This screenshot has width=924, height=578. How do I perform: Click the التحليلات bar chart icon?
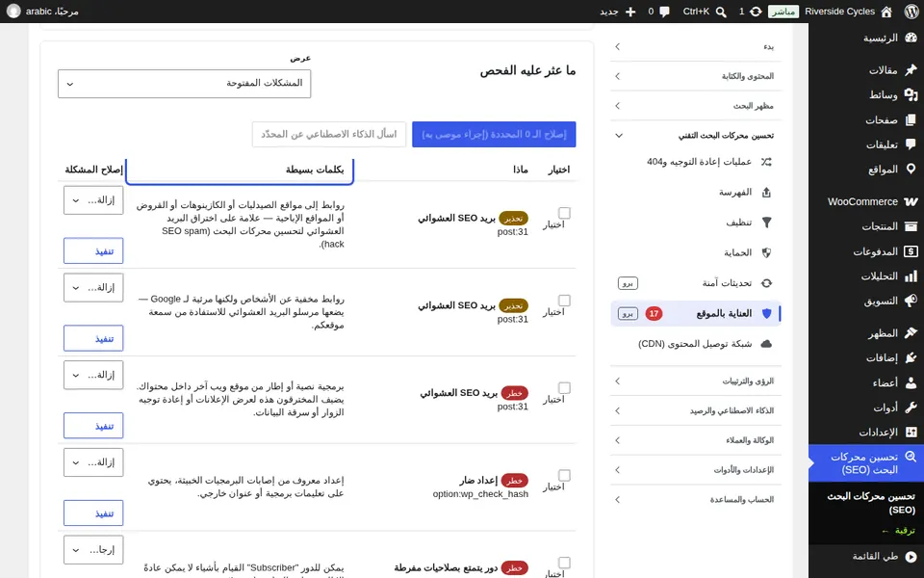coord(911,276)
